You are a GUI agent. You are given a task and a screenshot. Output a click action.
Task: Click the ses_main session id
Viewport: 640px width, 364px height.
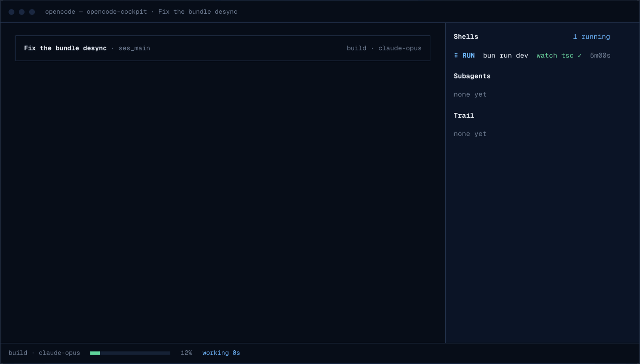134,48
